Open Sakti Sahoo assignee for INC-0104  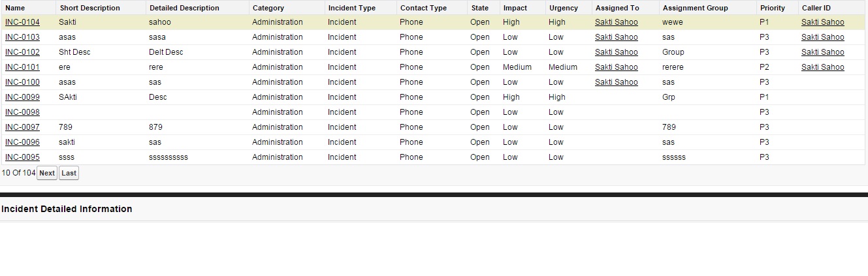(616, 22)
